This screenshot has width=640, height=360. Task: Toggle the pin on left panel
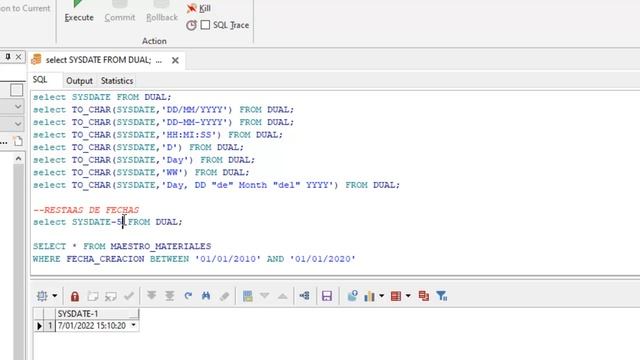7,57
